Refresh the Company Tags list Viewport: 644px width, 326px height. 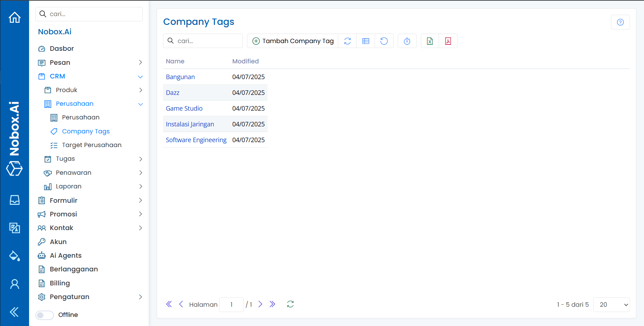347,41
